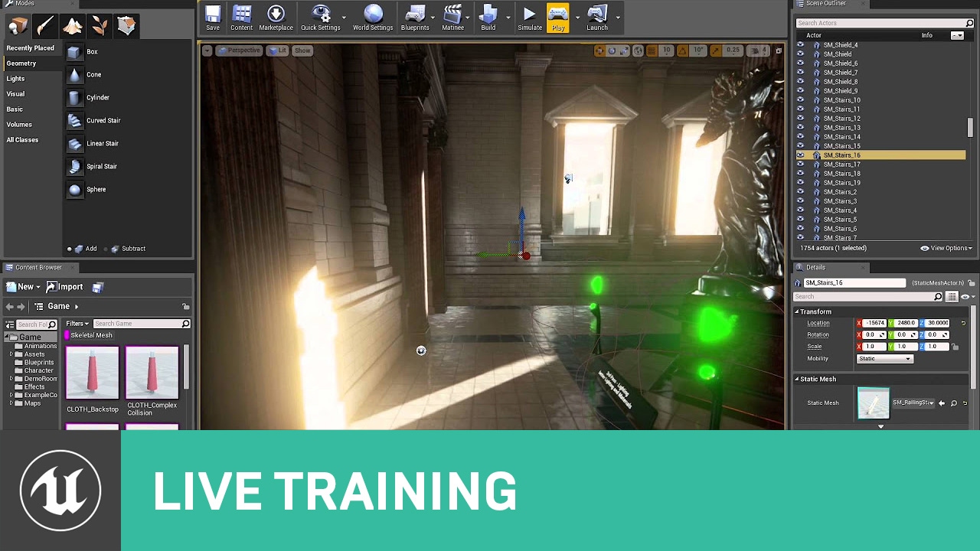Click the Import button
The width and height of the screenshot is (980, 551).
(x=64, y=287)
